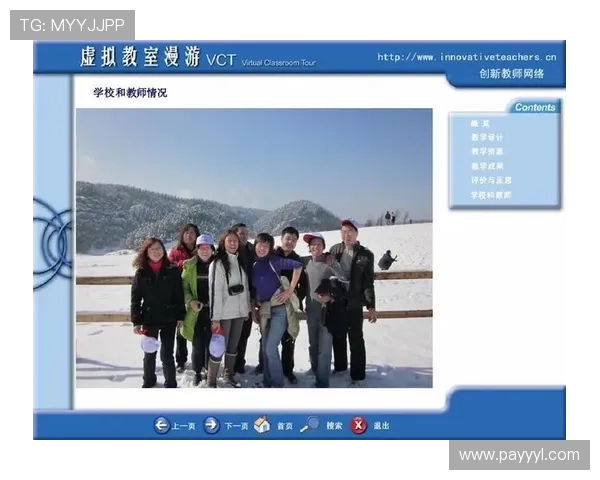Click the 学校和教师情况 heading
Screen dimensions: 600x480
click(x=130, y=93)
